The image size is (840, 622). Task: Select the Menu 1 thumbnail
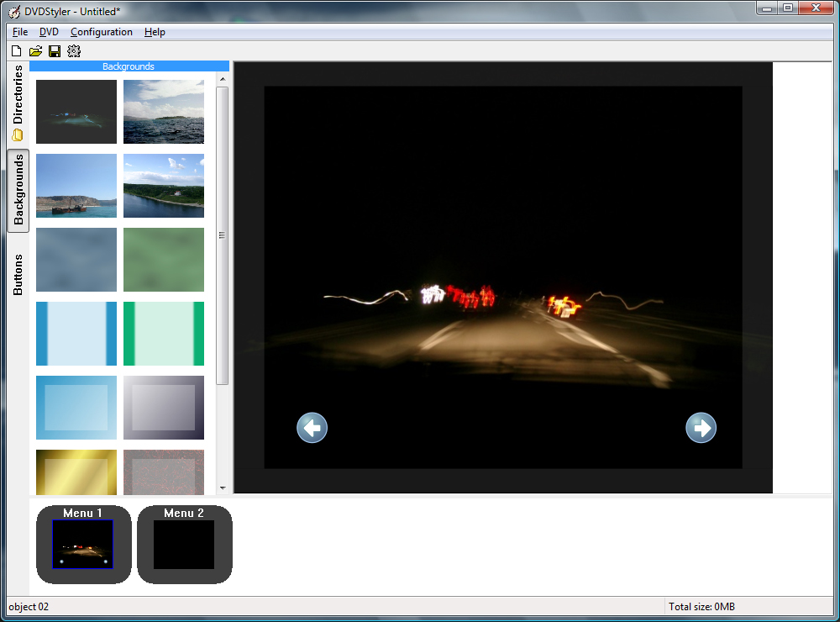click(83, 544)
